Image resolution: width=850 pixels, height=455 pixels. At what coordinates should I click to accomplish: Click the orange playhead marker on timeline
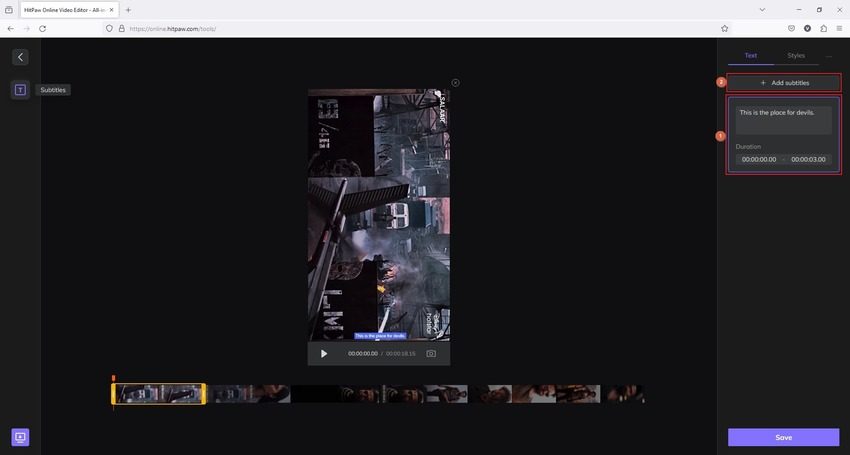(x=113, y=378)
